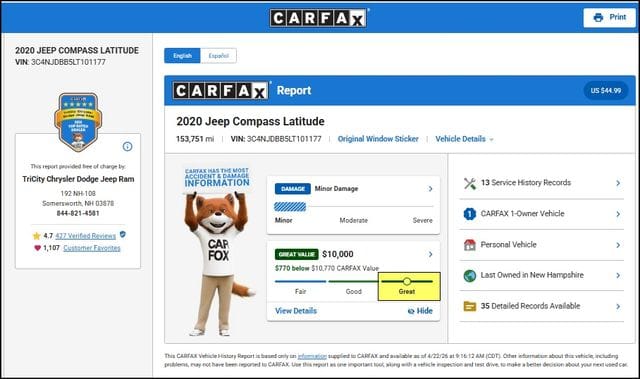Click the value slider knob at Great
Screen dimensions: 640x379
tap(407, 281)
